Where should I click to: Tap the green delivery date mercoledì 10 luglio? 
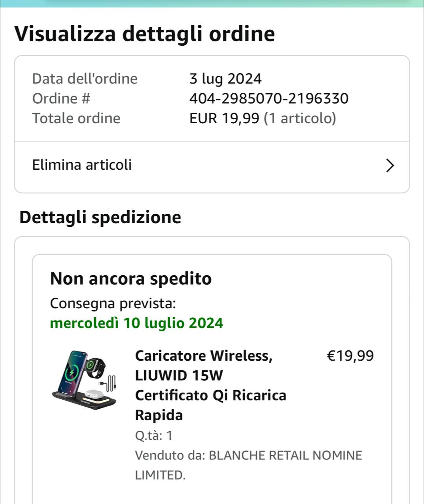point(136,323)
